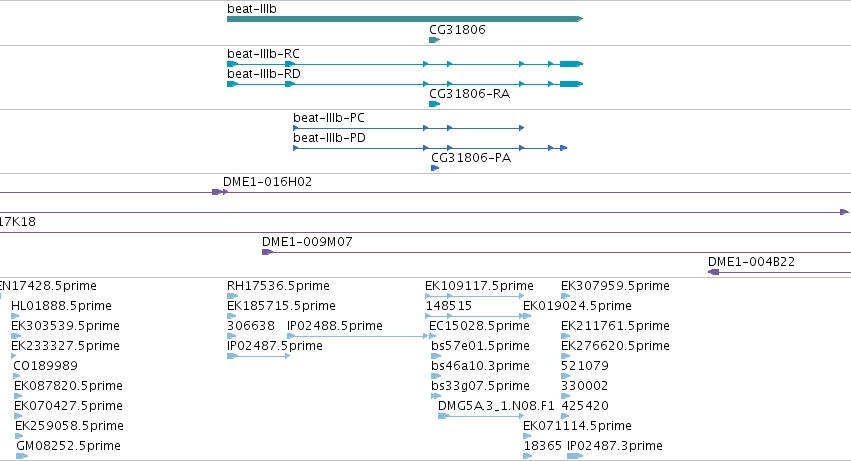The image size is (851, 461).
Task: Select the GM08252.5prime EST marker
Action: tap(22, 456)
